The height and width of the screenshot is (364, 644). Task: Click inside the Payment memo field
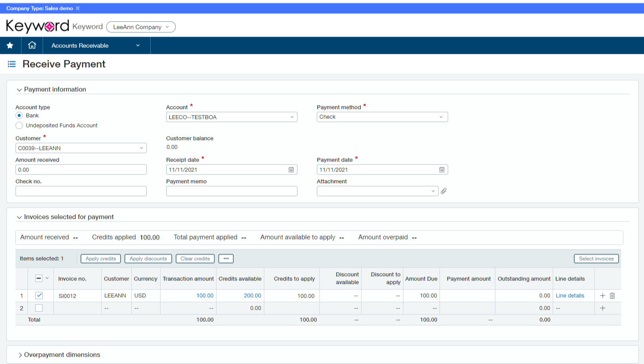click(x=231, y=191)
